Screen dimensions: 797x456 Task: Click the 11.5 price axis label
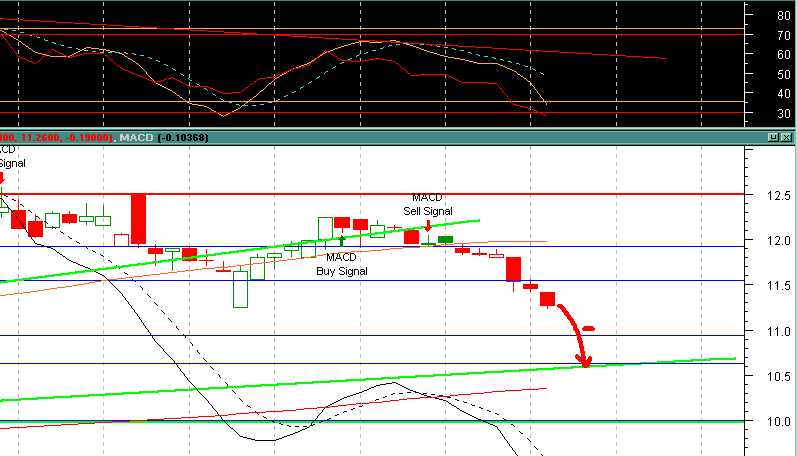tap(779, 286)
